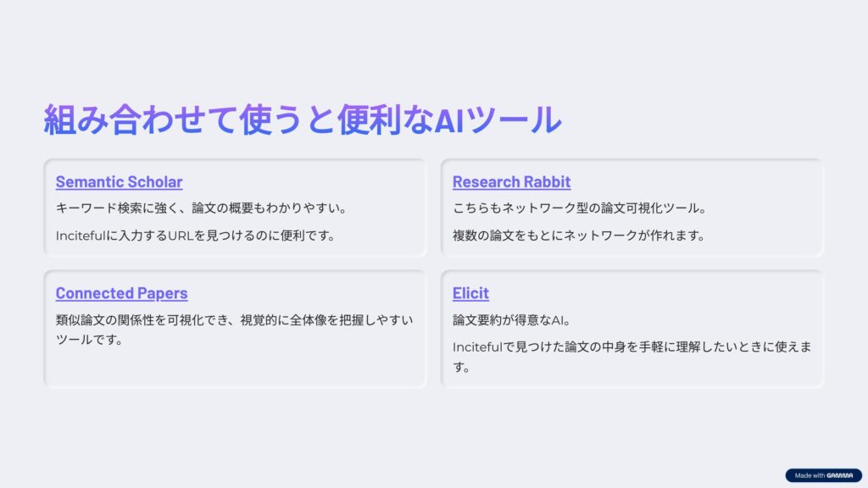Click text こちらもネットワーク型の論文可視化ツール。
The height and width of the screenshot is (488, 868).
coord(580,208)
